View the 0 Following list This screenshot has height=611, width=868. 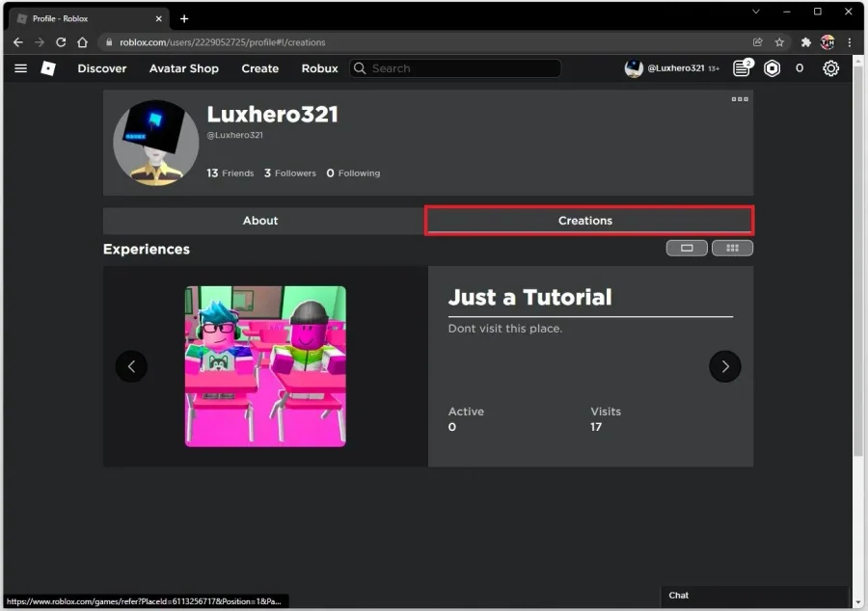[x=353, y=173]
